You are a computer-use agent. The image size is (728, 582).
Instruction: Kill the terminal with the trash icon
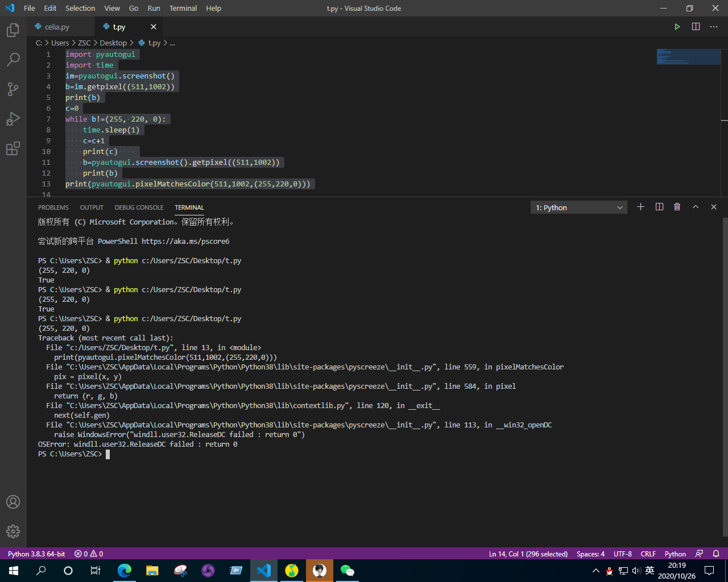coord(677,207)
